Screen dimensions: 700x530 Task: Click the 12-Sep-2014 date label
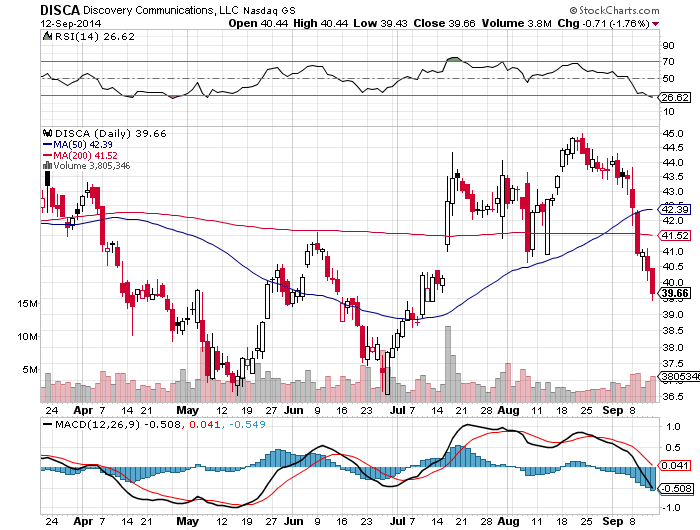(x=71, y=23)
